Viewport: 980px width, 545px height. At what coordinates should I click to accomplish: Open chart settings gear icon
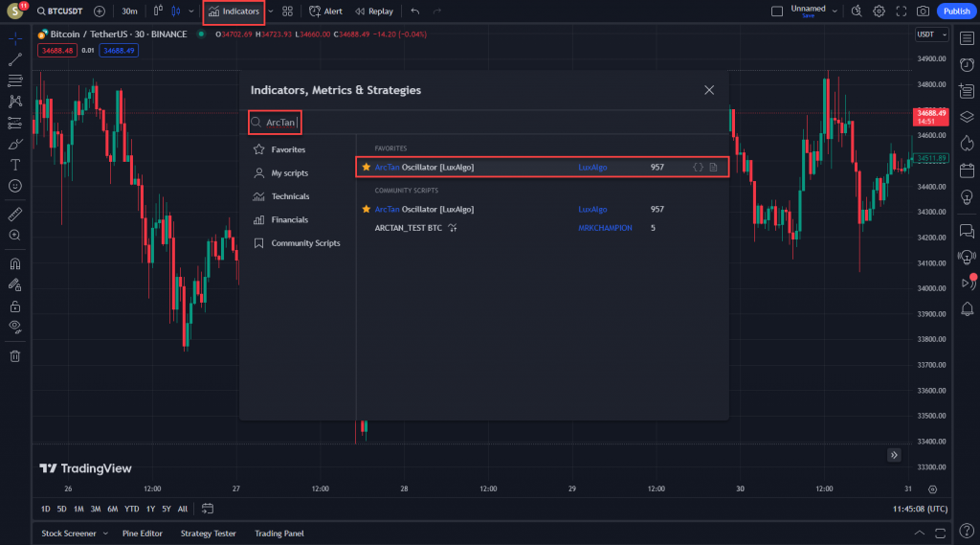point(879,11)
